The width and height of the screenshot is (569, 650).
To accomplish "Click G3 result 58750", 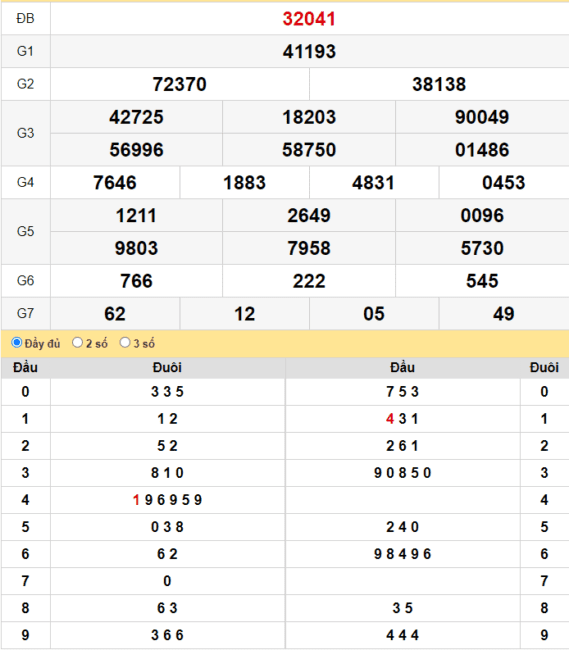I will pos(309,150).
